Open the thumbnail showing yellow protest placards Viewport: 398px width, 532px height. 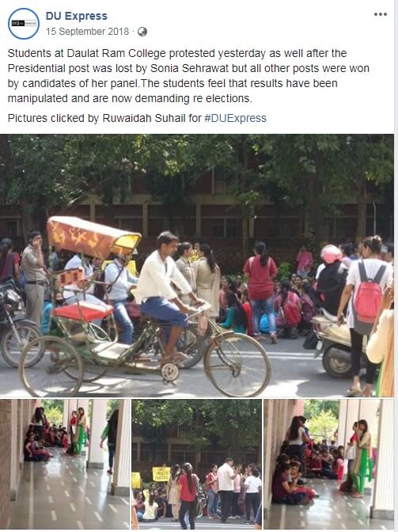[x=197, y=464]
